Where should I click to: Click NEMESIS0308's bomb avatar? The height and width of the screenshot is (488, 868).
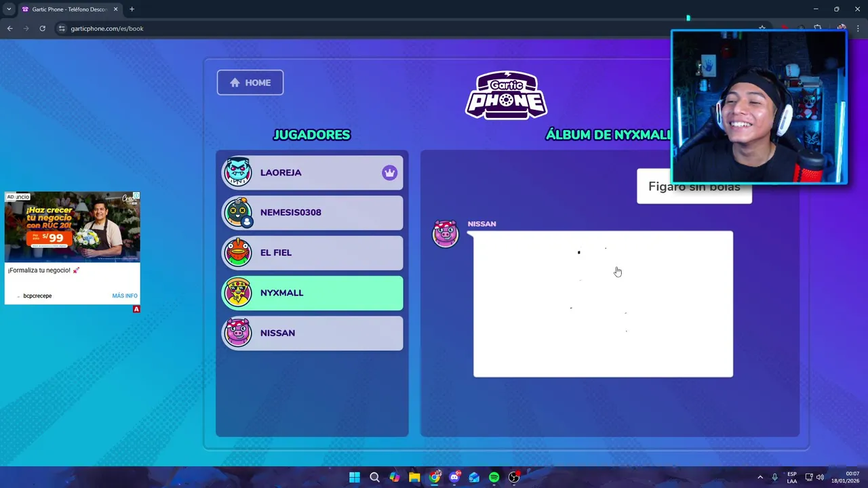pyautogui.click(x=238, y=212)
